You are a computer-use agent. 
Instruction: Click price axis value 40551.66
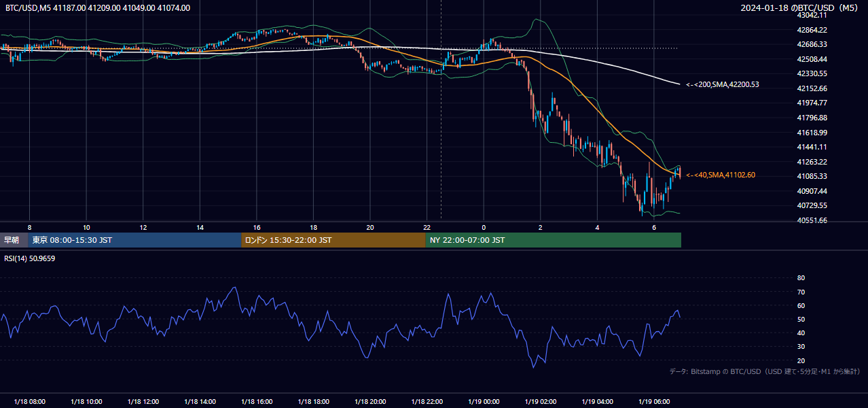pyautogui.click(x=812, y=220)
